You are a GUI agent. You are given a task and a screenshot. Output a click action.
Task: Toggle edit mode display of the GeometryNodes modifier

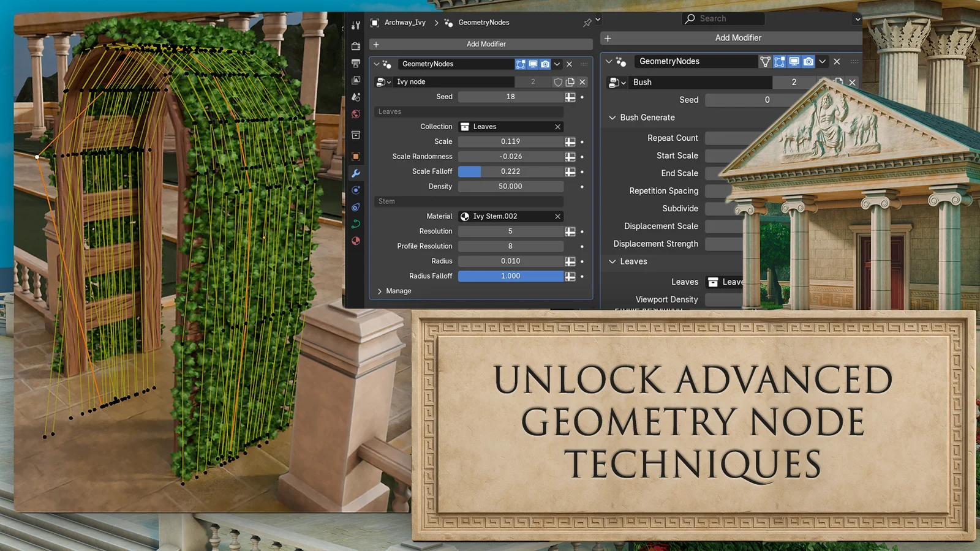click(x=521, y=64)
